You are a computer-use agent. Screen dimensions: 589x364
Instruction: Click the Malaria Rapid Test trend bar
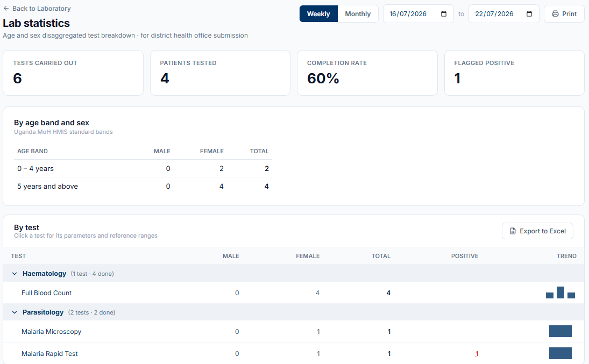pos(560,353)
